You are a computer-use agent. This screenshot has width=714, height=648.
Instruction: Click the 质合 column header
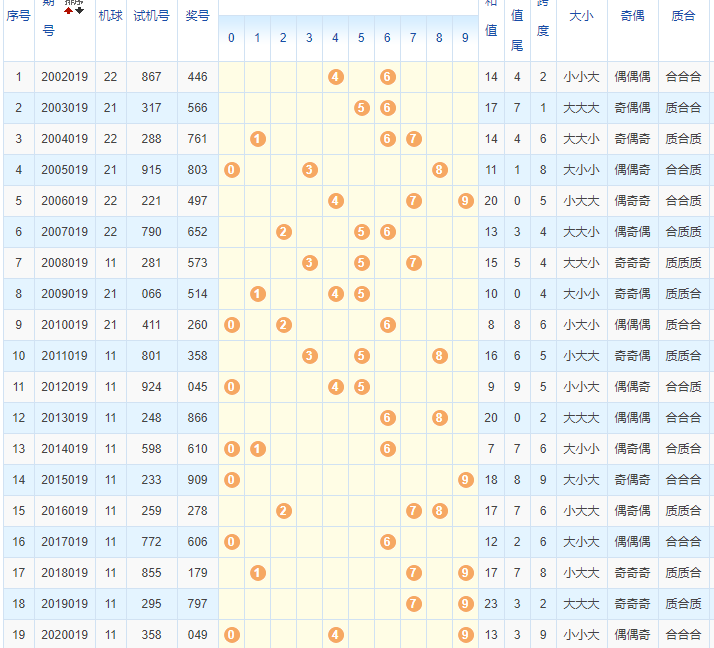(x=683, y=16)
